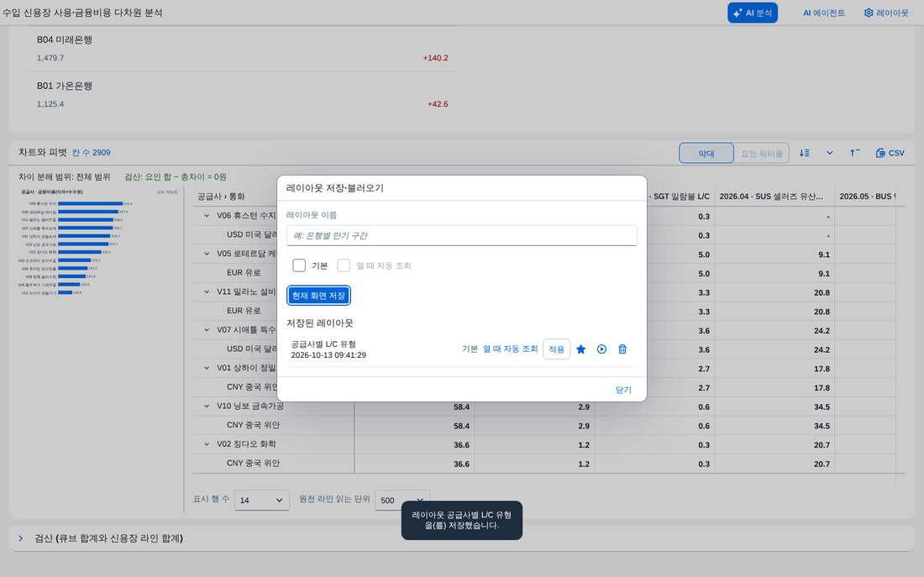Screen dimensions: 924x577
Task: Click EUR 유로 under V05 로테르담
Action: [x=244, y=273]
